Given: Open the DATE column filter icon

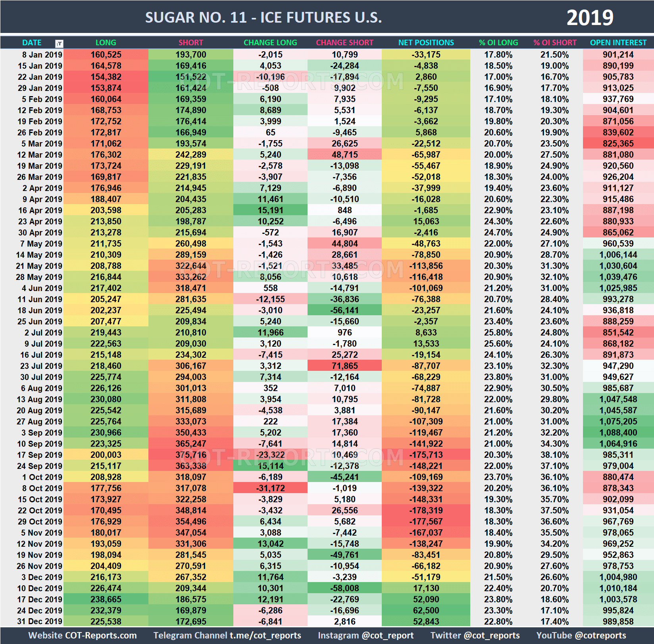Looking at the screenshot, I should tap(59, 42).
